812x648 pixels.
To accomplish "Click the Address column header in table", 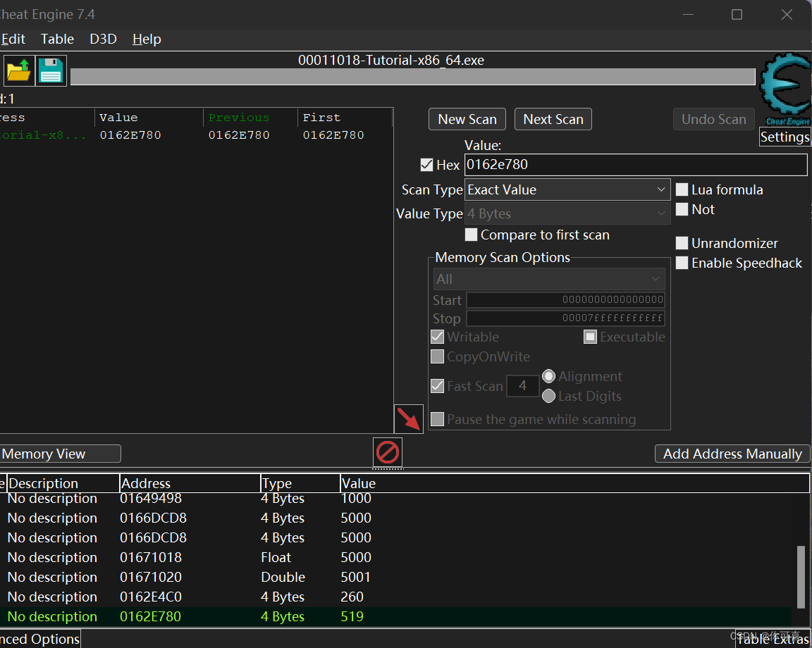I will click(x=190, y=483).
